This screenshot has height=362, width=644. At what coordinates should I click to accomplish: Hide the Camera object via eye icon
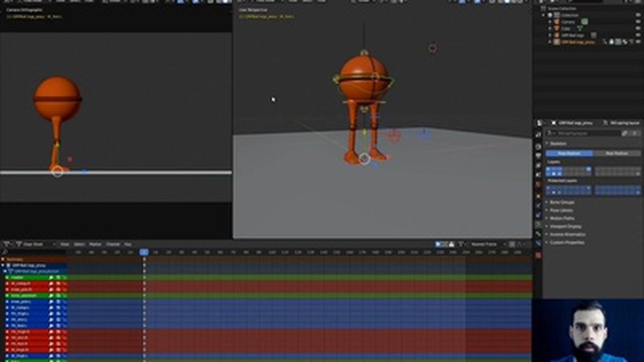click(x=638, y=22)
